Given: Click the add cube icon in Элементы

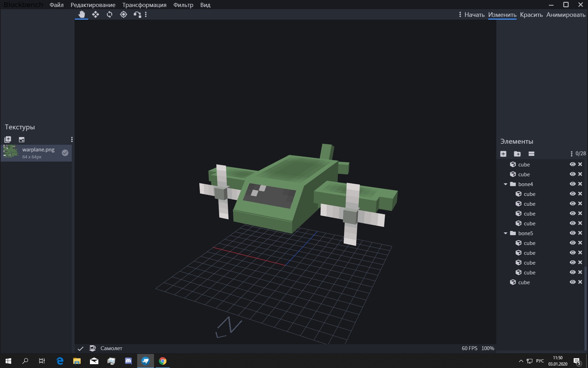Looking at the screenshot, I should 503,154.
